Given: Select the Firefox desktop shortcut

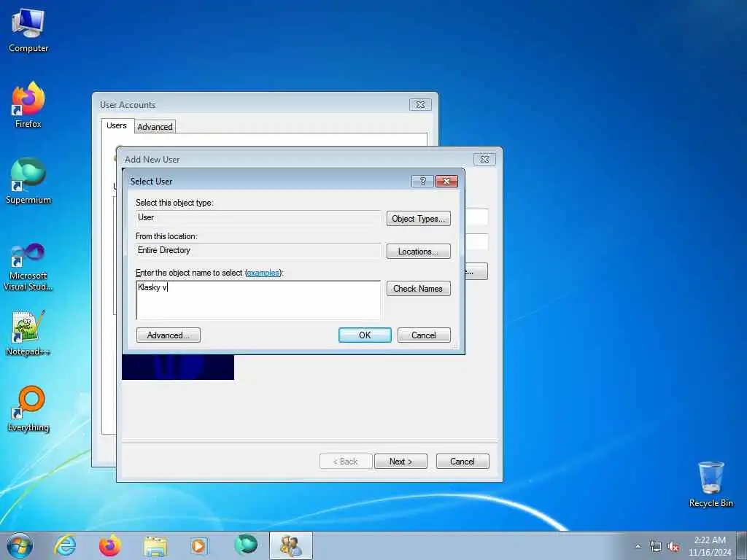Looking at the screenshot, I should coord(28,105).
